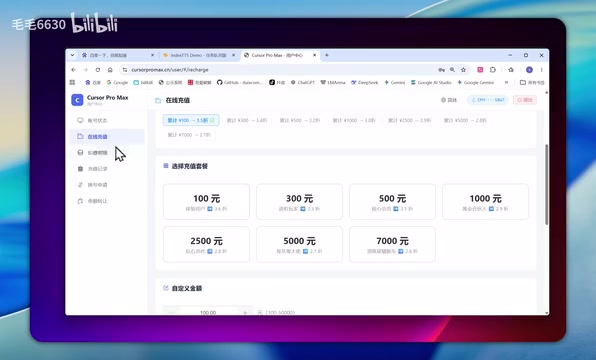Choose the 300 元 recharge package

[300, 202]
